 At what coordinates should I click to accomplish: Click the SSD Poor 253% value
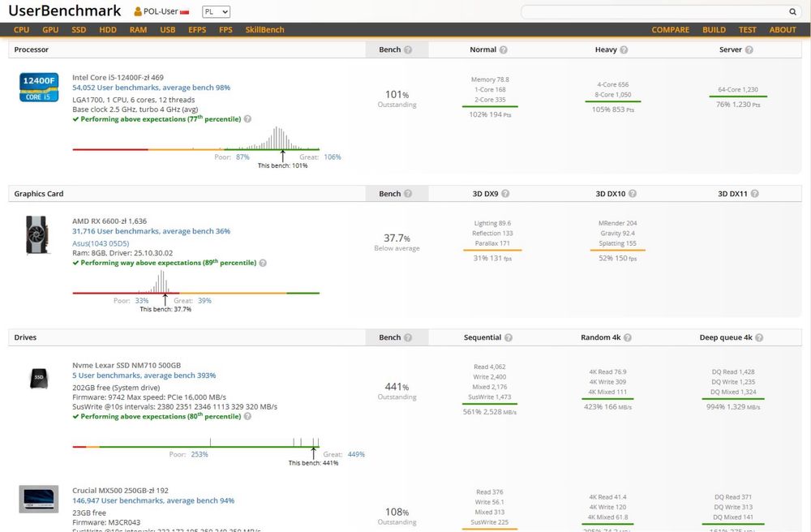click(x=200, y=454)
